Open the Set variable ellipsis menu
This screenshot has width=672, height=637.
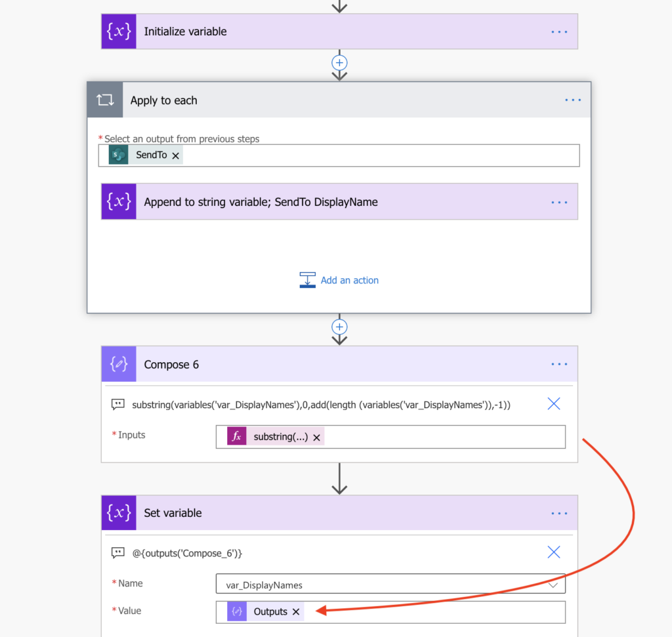coord(559,513)
